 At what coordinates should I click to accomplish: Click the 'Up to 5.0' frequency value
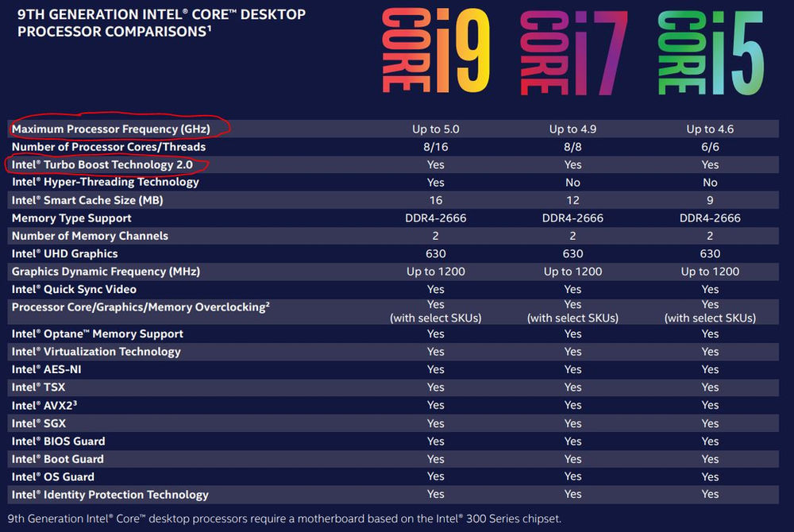click(x=435, y=129)
